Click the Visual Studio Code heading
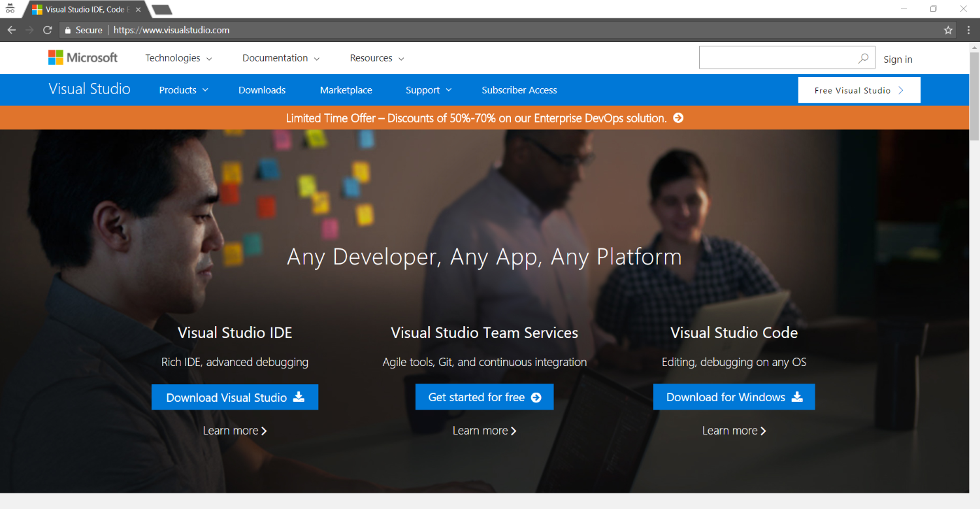This screenshot has width=980, height=509. [x=734, y=333]
